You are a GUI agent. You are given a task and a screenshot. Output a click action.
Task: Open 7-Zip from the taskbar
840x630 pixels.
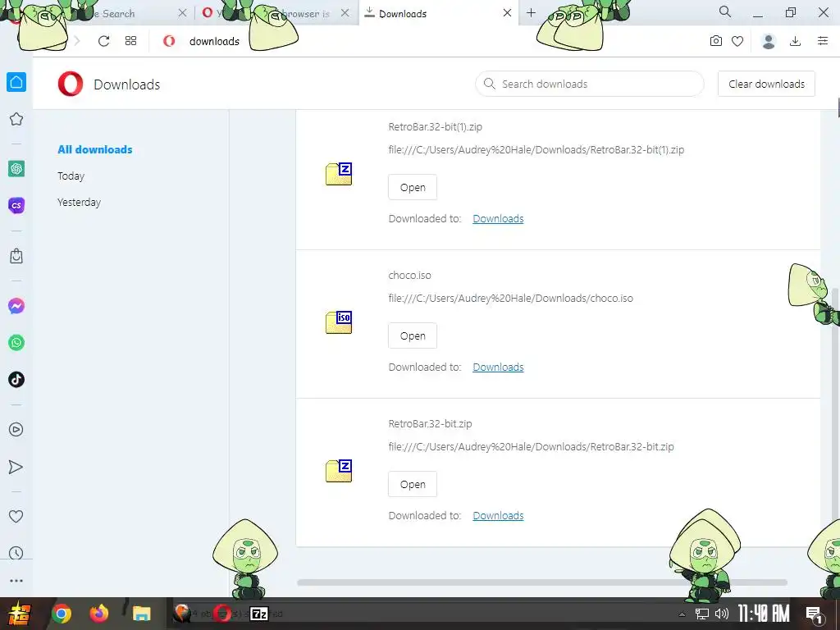pos(259,614)
